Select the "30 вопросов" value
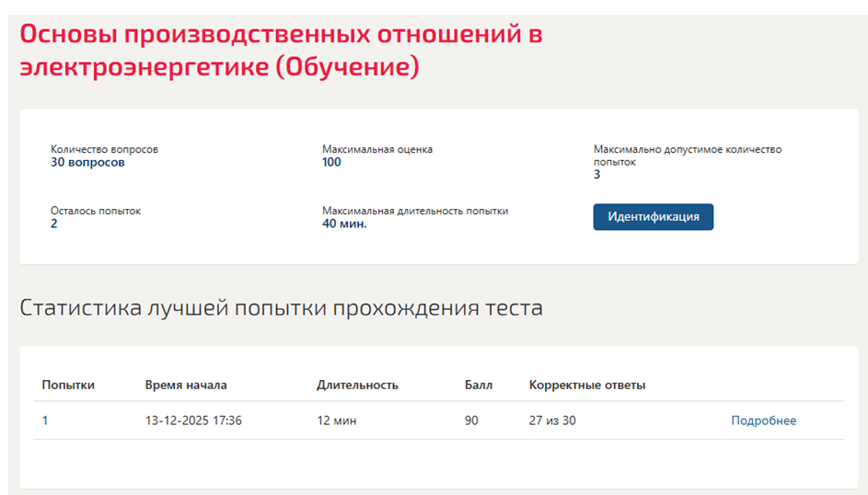This screenshot has width=868, height=495. (87, 163)
